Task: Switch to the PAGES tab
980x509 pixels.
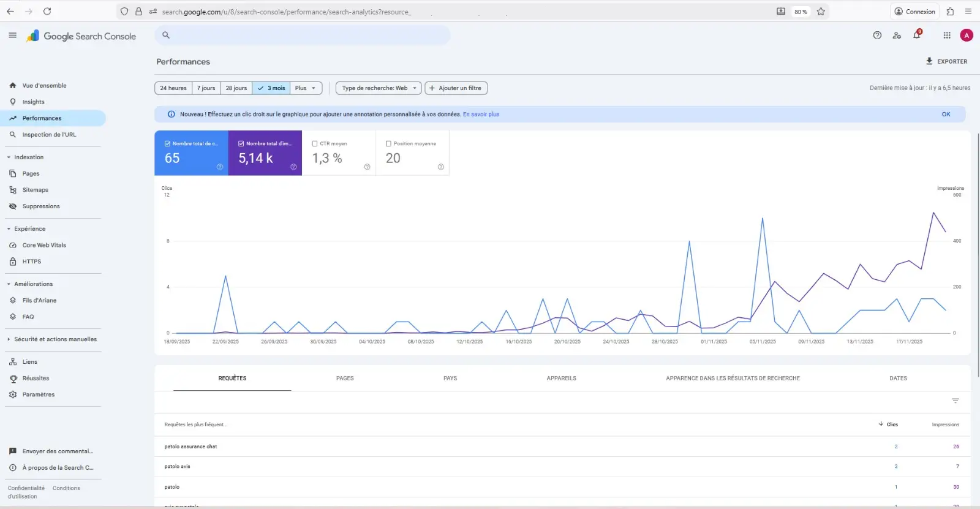Action: point(345,379)
